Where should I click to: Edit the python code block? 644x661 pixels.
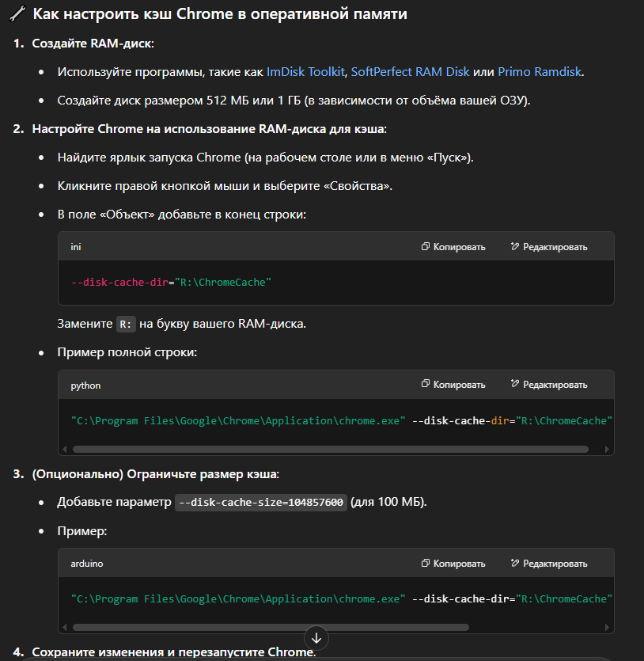(549, 385)
